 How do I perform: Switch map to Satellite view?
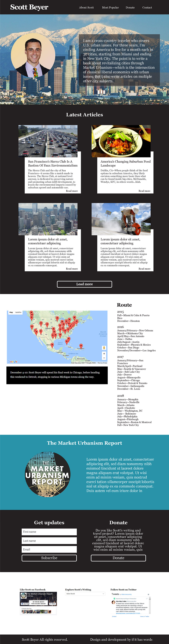coord(18,312)
